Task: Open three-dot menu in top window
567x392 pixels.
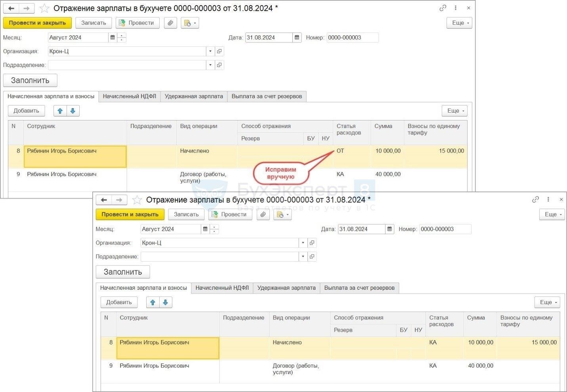Action: (x=456, y=8)
